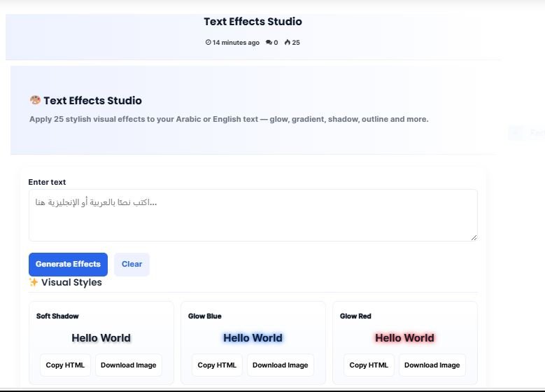
Task: Download Image for the Glow Blue style
Action: coord(281,365)
